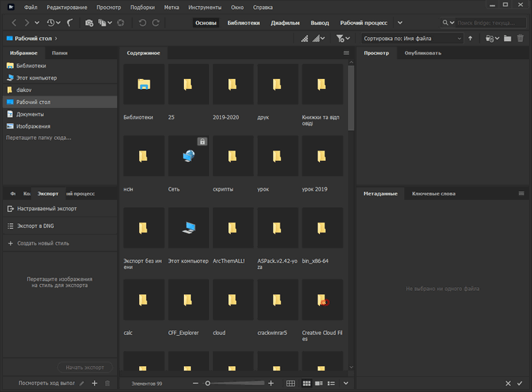532x392 pixels.
Task: Click the thumbnail size slider handle
Action: click(x=207, y=384)
